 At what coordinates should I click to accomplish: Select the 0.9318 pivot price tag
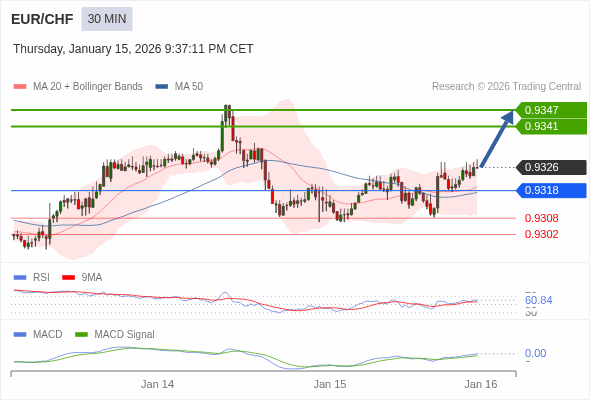tap(551, 190)
